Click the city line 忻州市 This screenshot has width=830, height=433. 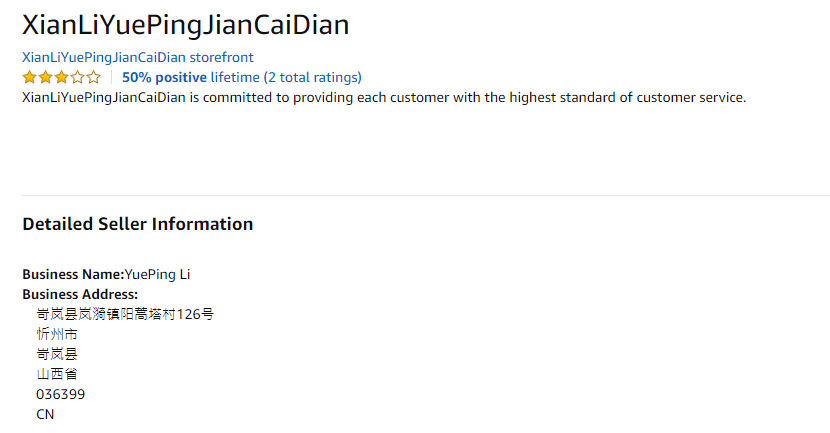coord(57,334)
